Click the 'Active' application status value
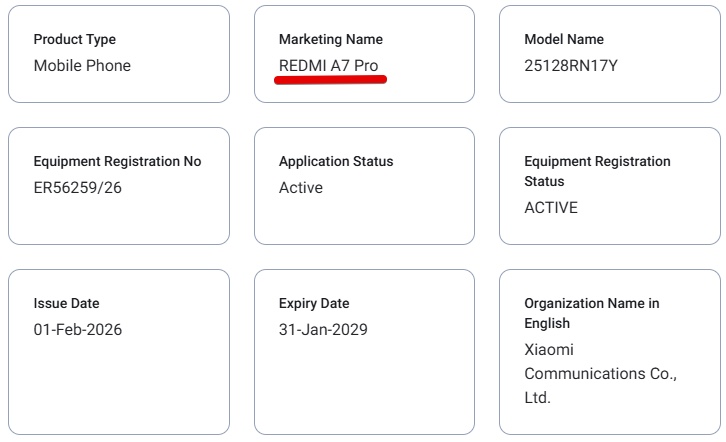Image resolution: width=726 pixels, height=442 pixels. click(300, 188)
